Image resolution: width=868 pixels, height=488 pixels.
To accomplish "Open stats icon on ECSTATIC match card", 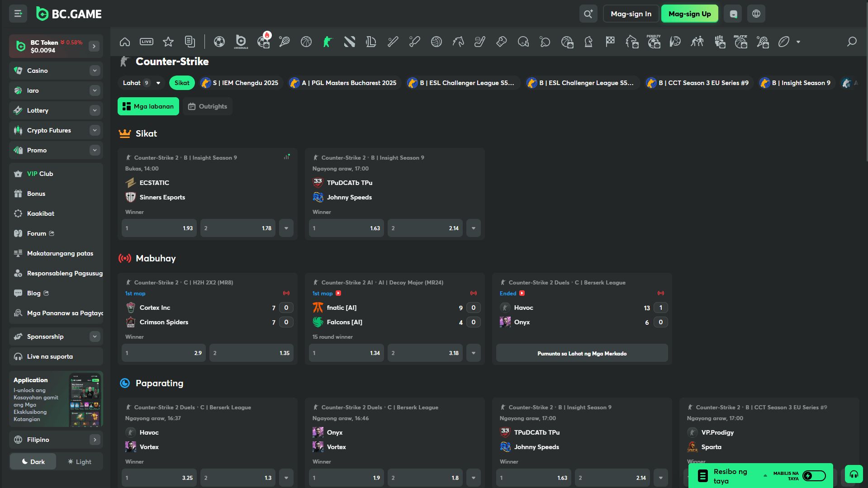I will coord(287,157).
